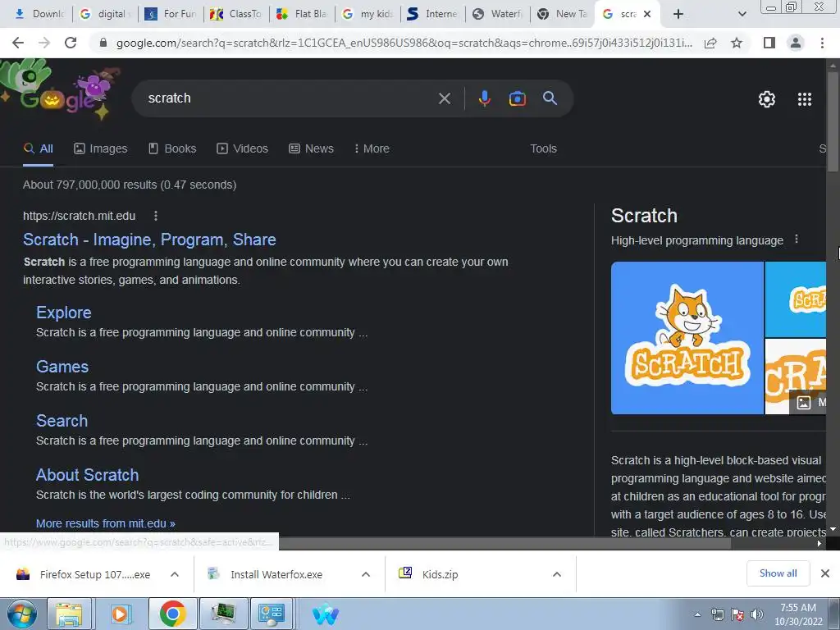Image resolution: width=840 pixels, height=630 pixels.
Task: Close the current scratch tab
Action: point(647,14)
